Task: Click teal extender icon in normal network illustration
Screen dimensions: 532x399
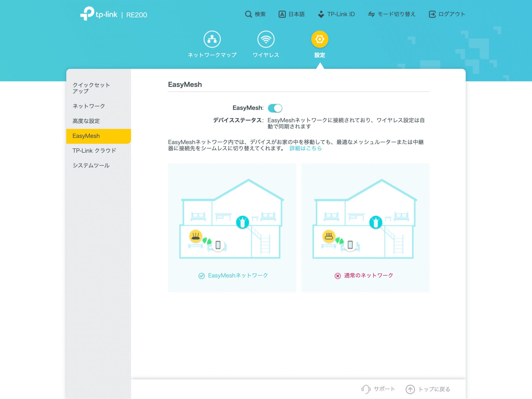Action: tap(376, 222)
